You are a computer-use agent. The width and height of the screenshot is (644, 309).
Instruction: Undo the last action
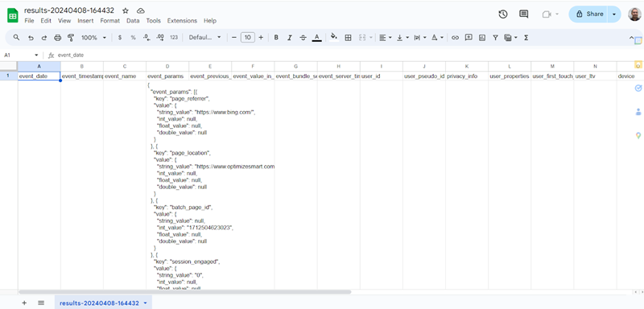point(31,38)
